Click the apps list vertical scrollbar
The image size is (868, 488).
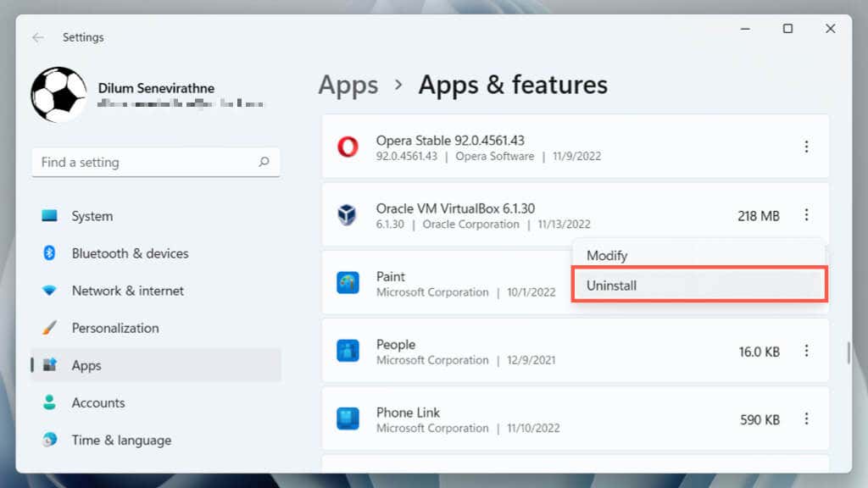848,352
